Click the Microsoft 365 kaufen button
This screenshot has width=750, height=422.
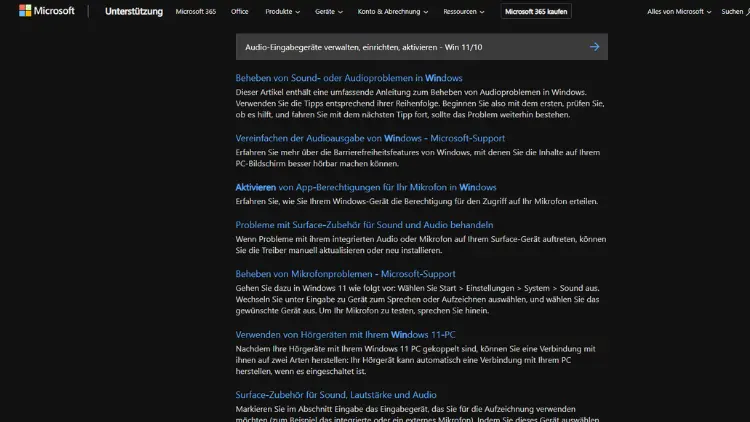(x=536, y=11)
